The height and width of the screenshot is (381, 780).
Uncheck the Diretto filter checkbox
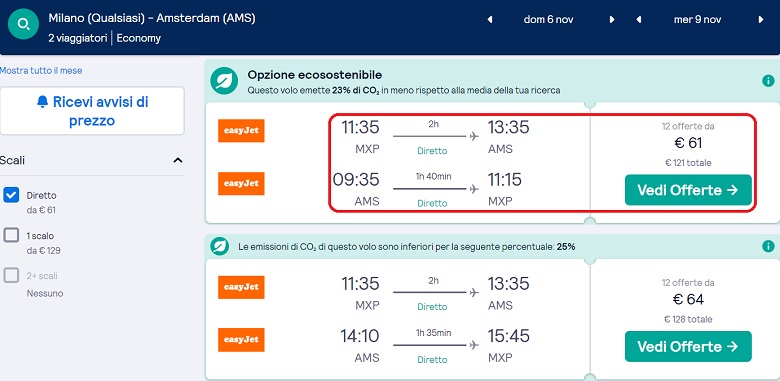tap(11, 195)
